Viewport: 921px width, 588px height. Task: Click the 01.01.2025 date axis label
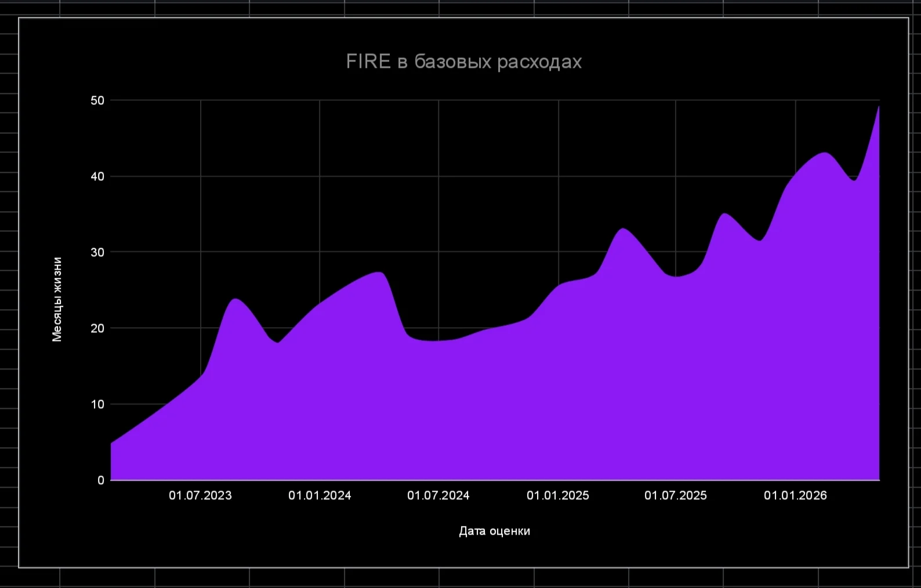(x=558, y=495)
